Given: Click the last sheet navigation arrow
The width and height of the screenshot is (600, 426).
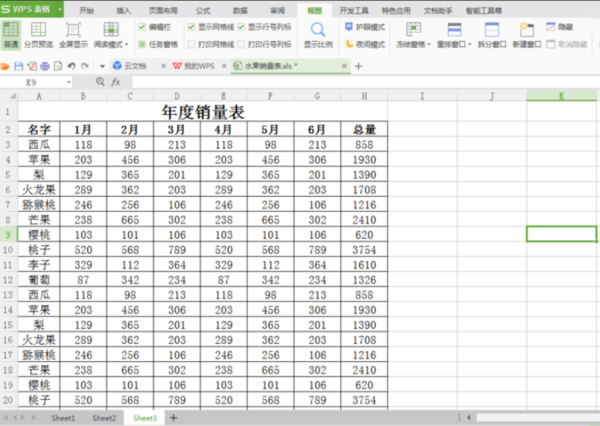Looking at the screenshot, I should pyautogui.click(x=34, y=418).
